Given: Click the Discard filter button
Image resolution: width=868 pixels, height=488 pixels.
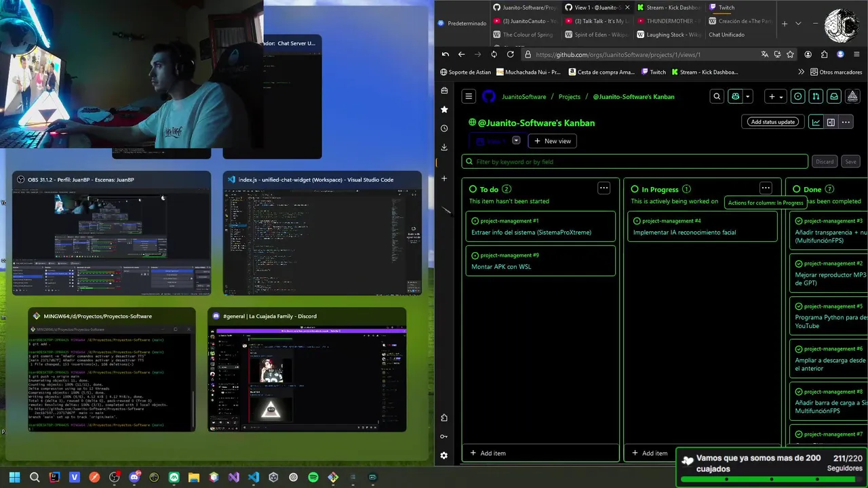Looking at the screenshot, I should [825, 161].
